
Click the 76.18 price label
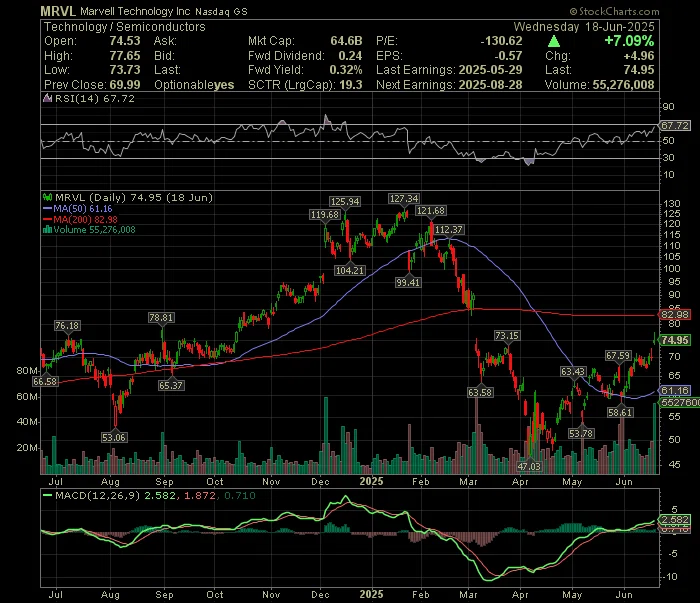coord(67,326)
